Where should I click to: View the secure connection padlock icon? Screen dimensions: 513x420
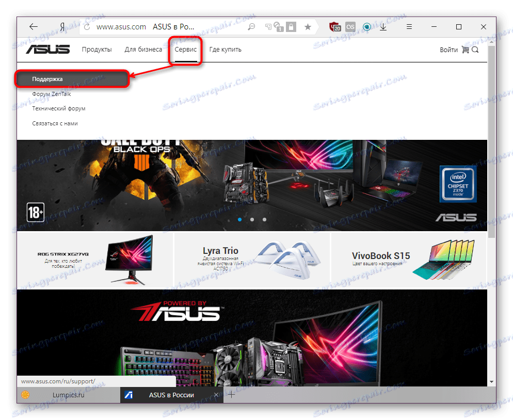(291, 27)
